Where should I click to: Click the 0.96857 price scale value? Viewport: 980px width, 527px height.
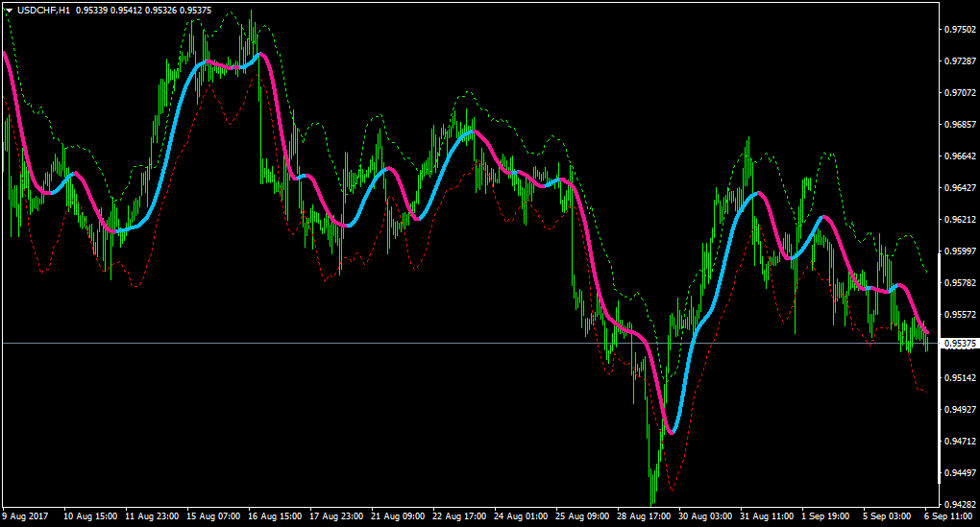coord(960,124)
